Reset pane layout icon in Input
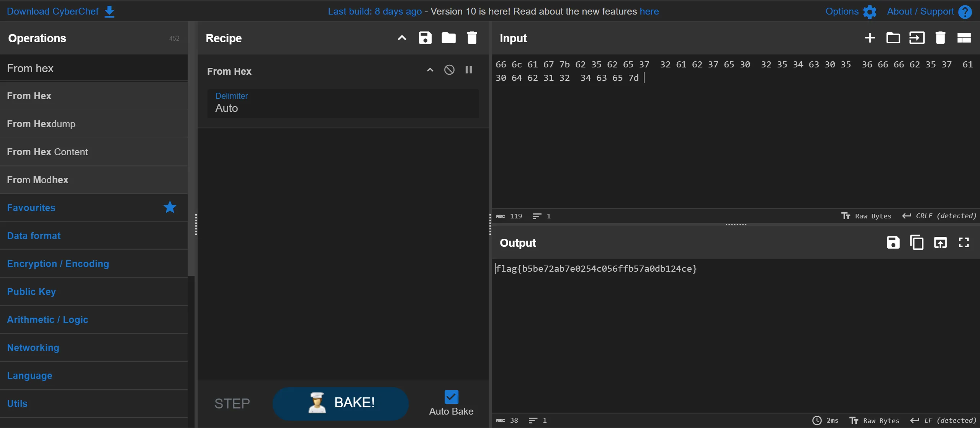The width and height of the screenshot is (980, 428). [x=964, y=38]
